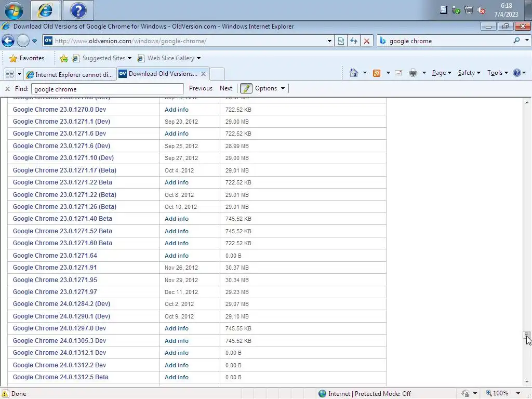Click the vertical scrollbar thumb
Image resolution: width=532 pixels, height=399 pixels.
(x=527, y=335)
